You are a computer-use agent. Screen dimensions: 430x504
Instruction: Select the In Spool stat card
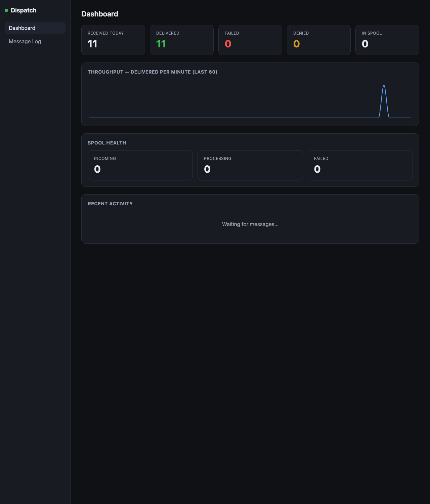pos(387,40)
